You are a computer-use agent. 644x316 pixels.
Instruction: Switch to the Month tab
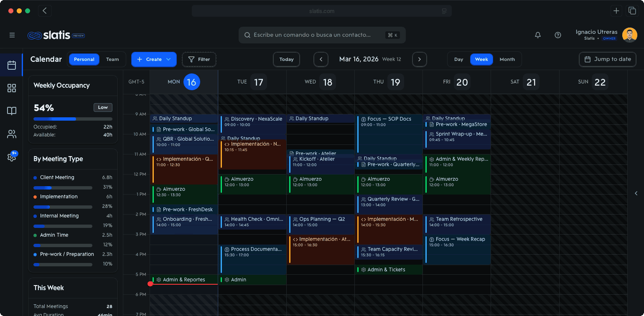pyautogui.click(x=507, y=59)
